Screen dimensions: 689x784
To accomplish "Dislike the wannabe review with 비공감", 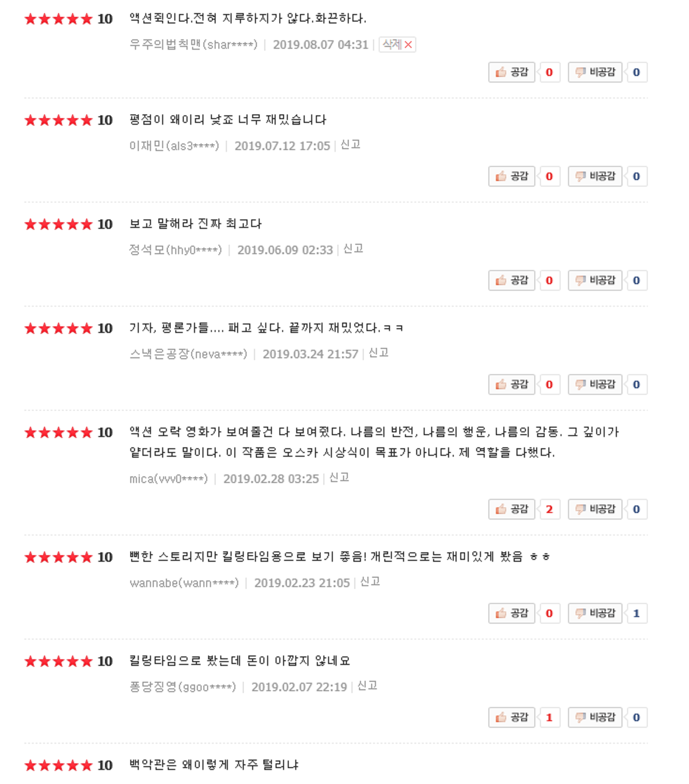I will pyautogui.click(x=595, y=613).
